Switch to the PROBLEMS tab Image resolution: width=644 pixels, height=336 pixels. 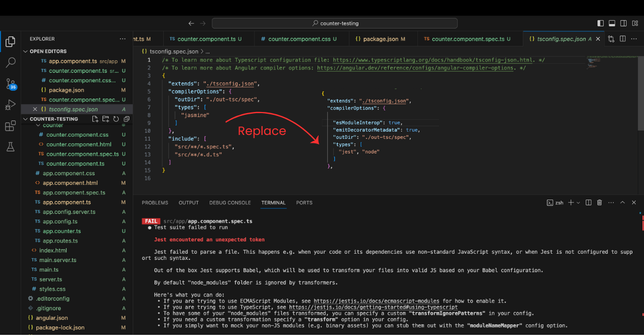point(155,202)
